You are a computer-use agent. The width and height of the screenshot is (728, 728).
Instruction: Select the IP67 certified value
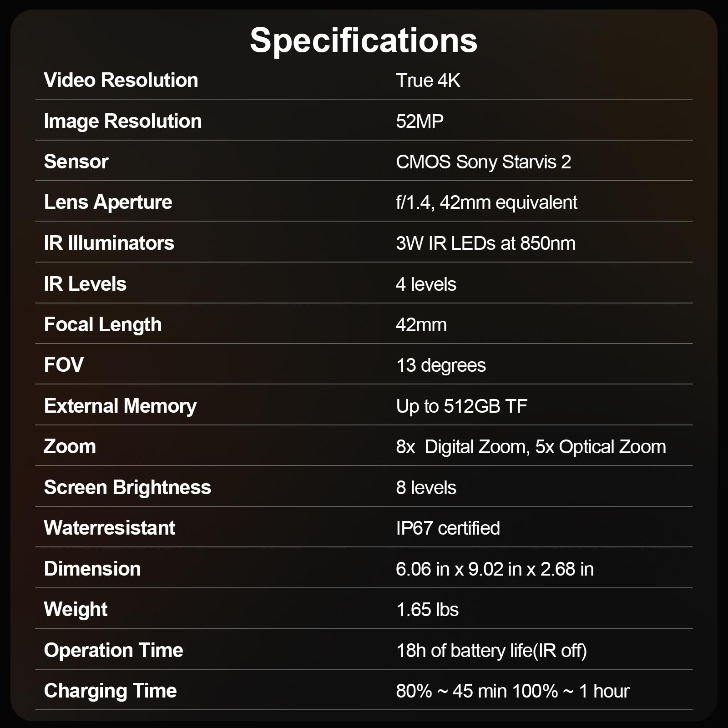448,528
